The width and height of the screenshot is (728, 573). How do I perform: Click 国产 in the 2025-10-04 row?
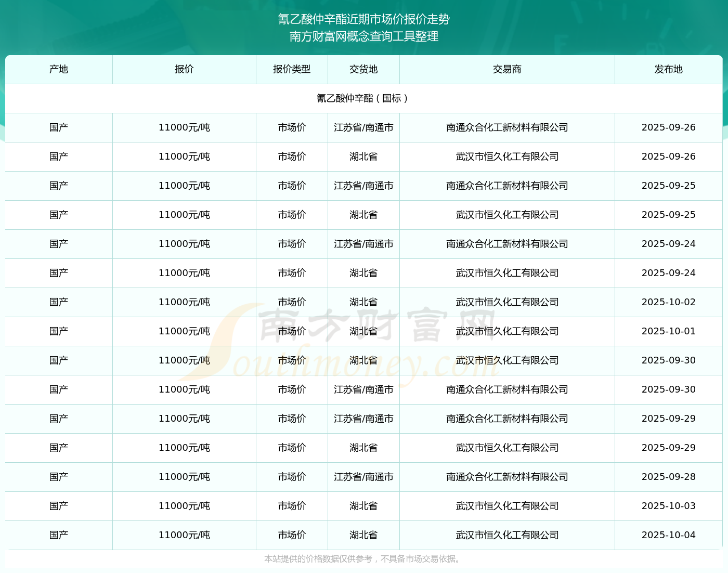(x=59, y=535)
